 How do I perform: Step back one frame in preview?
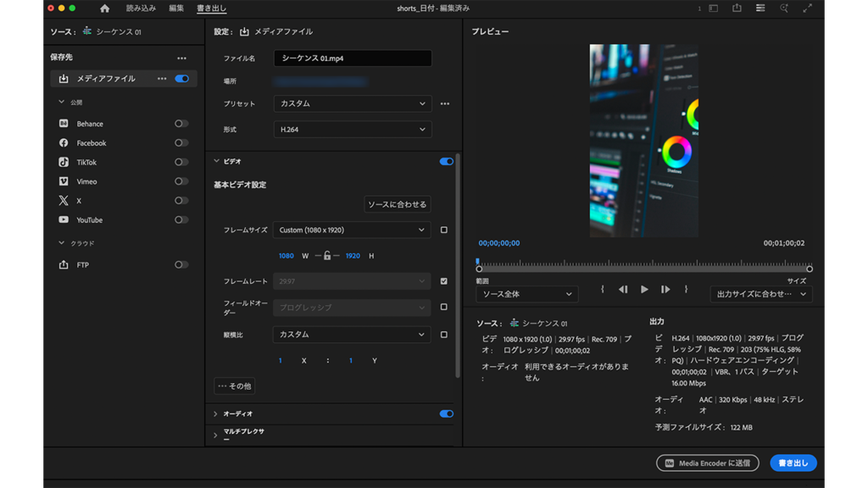pos(623,290)
